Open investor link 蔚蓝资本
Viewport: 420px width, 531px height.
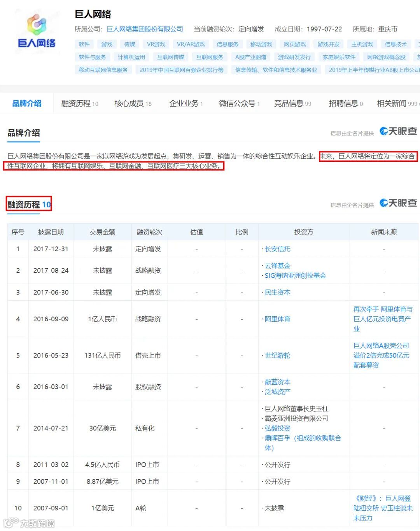click(278, 382)
